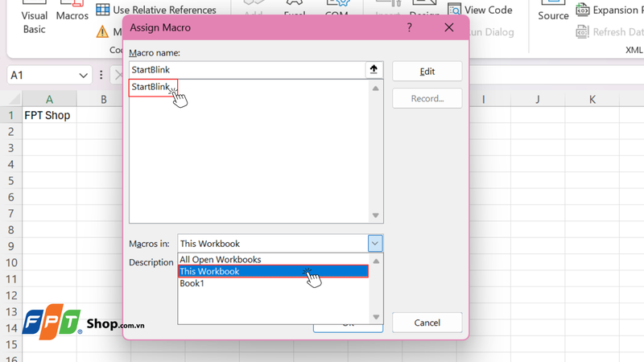Viewport: 644px width, 362px height.
Task: Select row 12 header
Action: (x=11, y=295)
